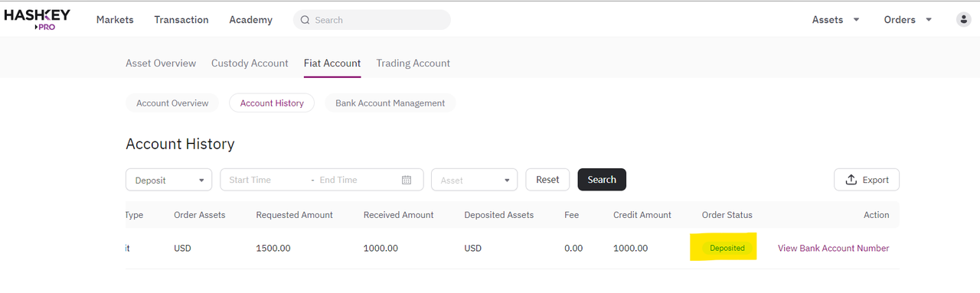Click the calendar icon in date range
The width and height of the screenshot is (980, 293).
tap(407, 180)
